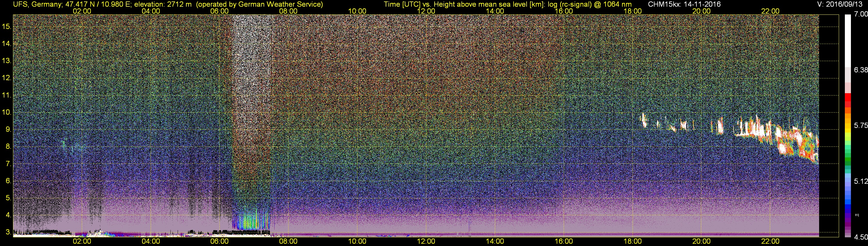This screenshot has width=868, height=246.
Task: Click the "4.50" color scale minimum value
Action: (861, 237)
